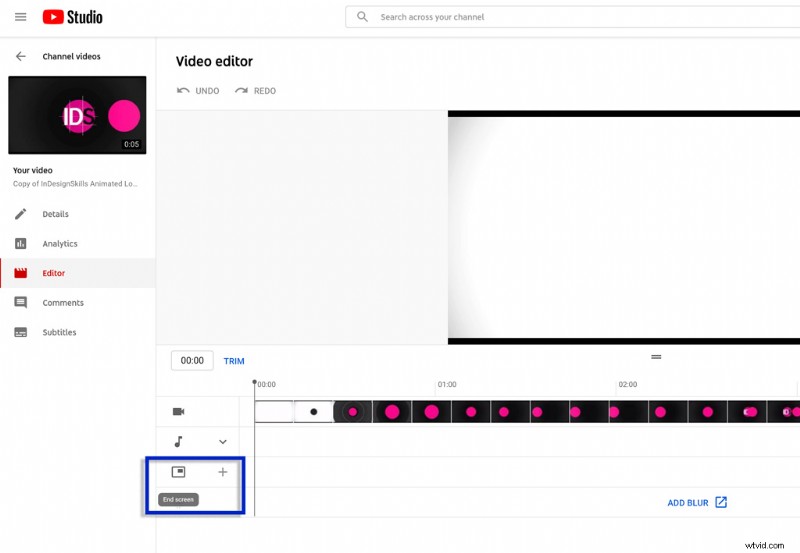
Task: Click the video track camera icon
Action: [179, 412]
